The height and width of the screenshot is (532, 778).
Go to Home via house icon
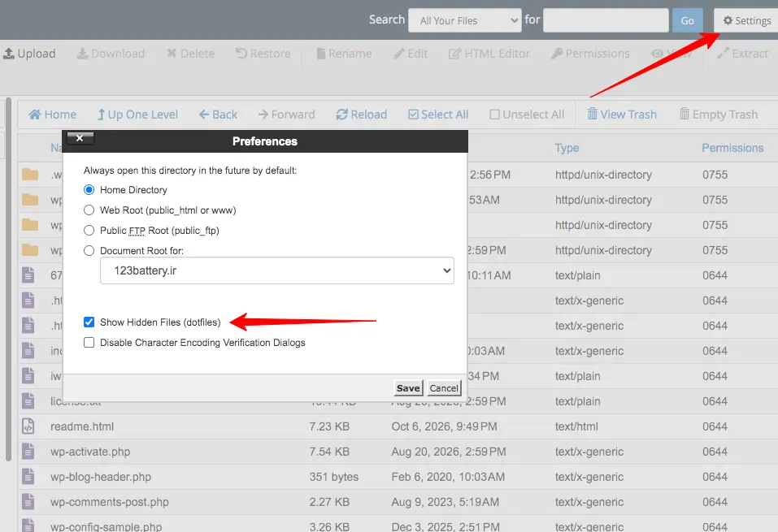click(x=53, y=115)
